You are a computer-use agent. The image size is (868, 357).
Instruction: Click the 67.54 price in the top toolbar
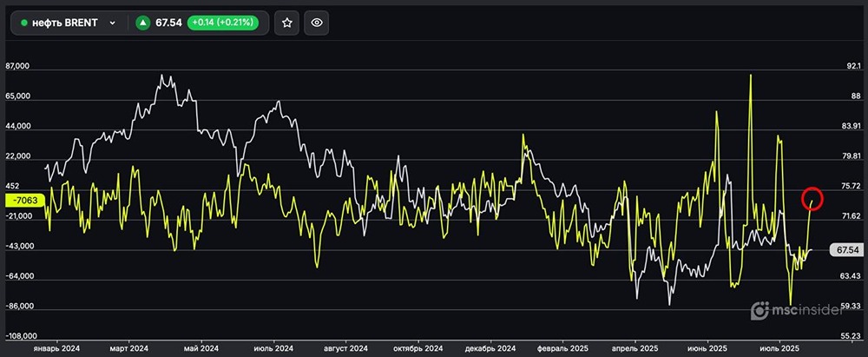click(x=168, y=23)
